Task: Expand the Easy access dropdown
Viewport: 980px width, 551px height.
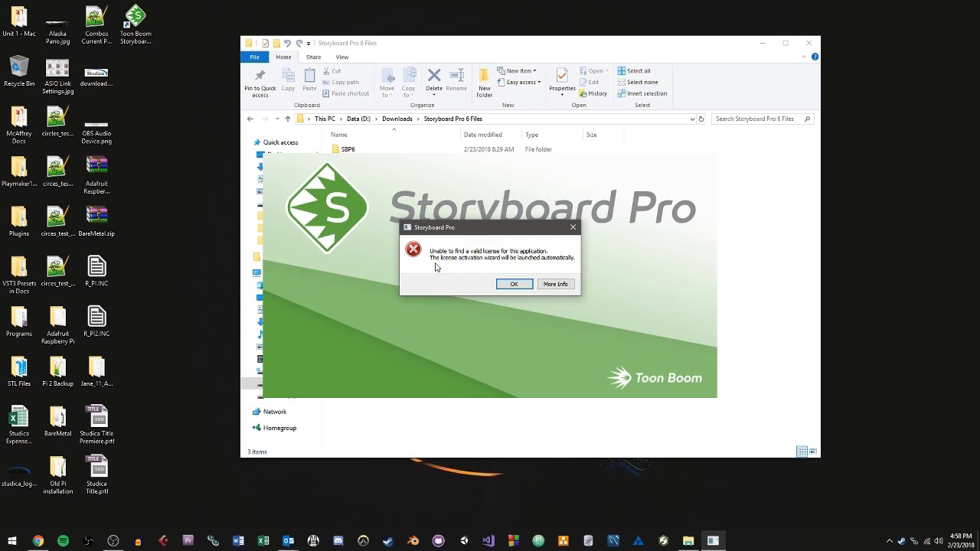Action: click(519, 82)
